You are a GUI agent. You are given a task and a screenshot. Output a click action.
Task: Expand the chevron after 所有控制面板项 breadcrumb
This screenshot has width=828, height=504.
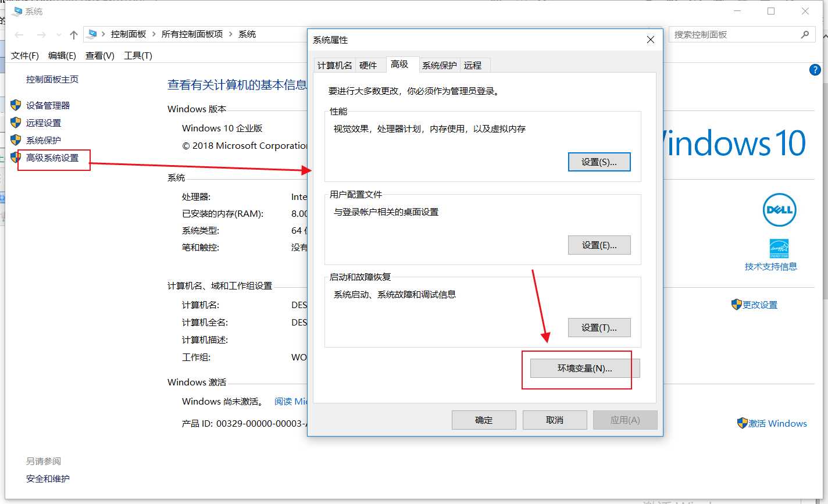(230, 34)
